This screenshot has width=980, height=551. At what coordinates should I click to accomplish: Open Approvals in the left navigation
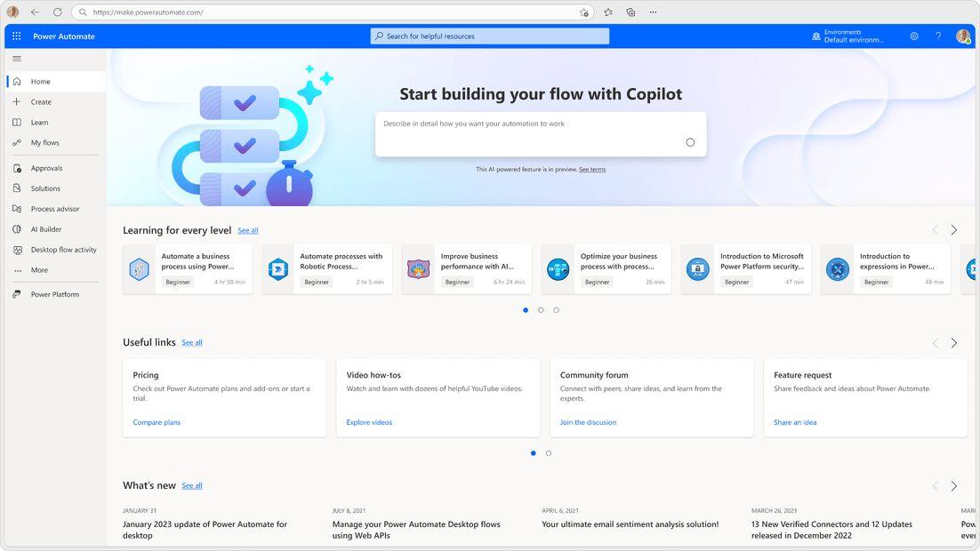56,168
